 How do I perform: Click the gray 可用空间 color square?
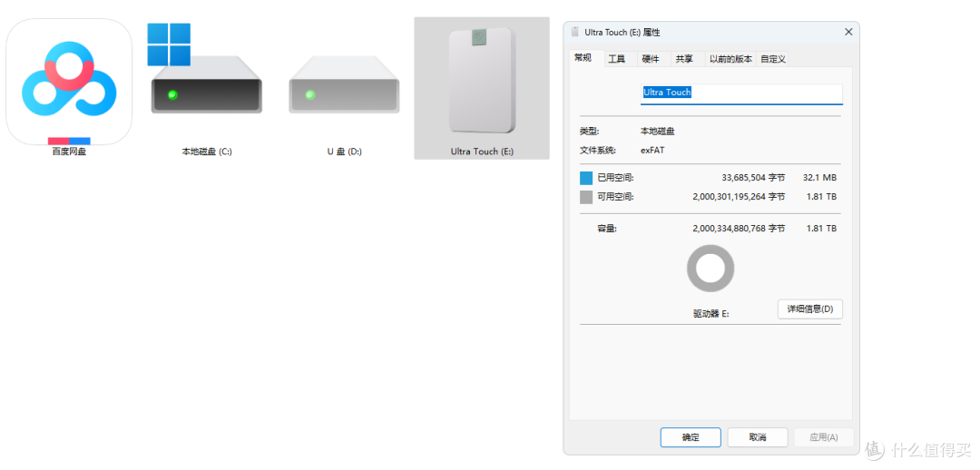tap(586, 197)
